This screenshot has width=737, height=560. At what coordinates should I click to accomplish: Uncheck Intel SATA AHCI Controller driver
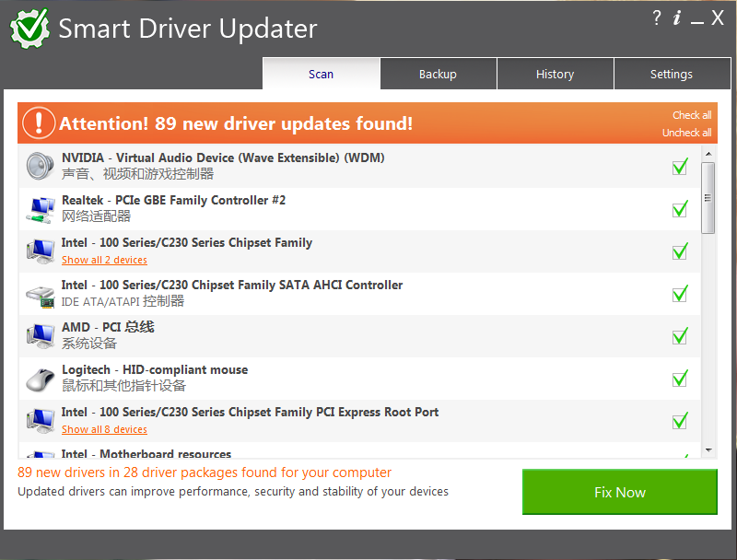680,294
